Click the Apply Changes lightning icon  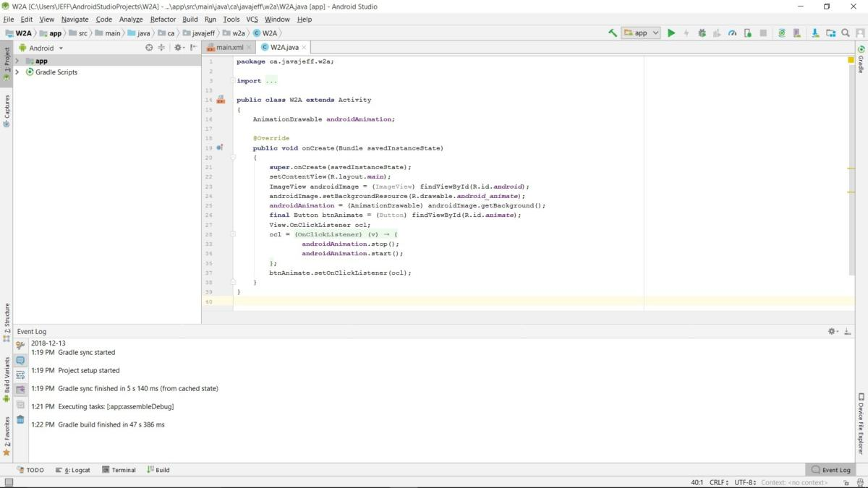coord(686,33)
